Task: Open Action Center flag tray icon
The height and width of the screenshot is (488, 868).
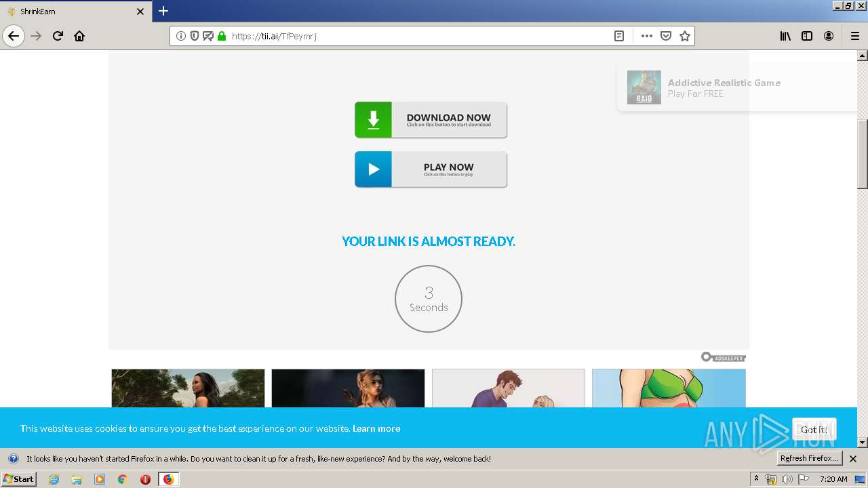Action: click(804, 479)
